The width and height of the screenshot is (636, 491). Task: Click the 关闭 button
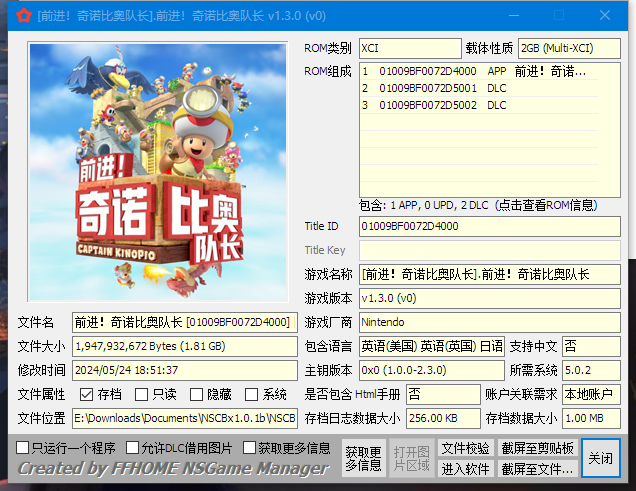(601, 458)
